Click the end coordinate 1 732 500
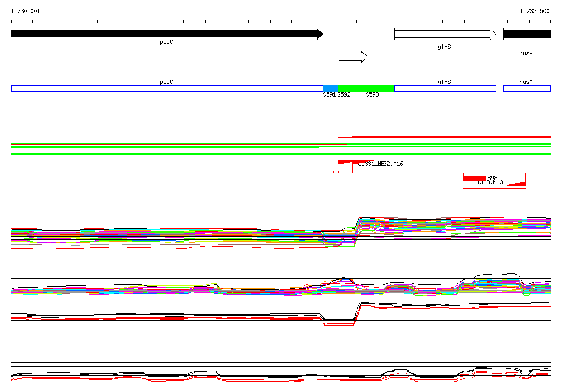The height and width of the screenshot is (392, 562). (x=535, y=11)
